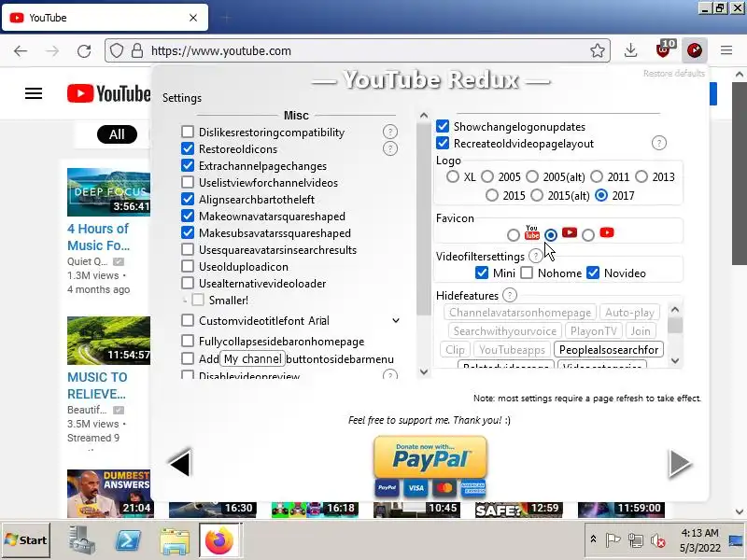747x560 pixels.
Task: Go to previous Redux settings page arrow
Action: pyautogui.click(x=180, y=462)
